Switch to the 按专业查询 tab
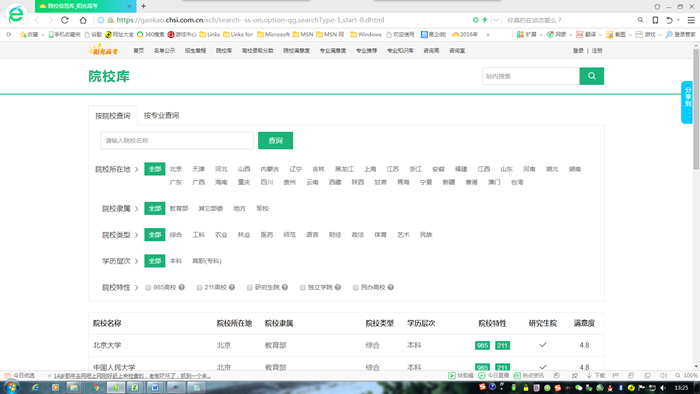This screenshot has width=700, height=394. (x=161, y=116)
